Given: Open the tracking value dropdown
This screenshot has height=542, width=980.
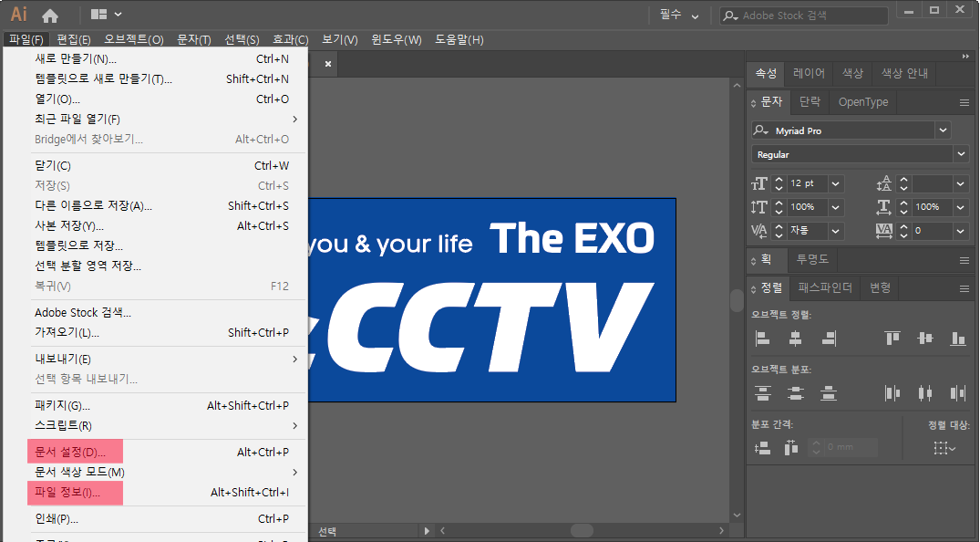Looking at the screenshot, I should point(961,230).
